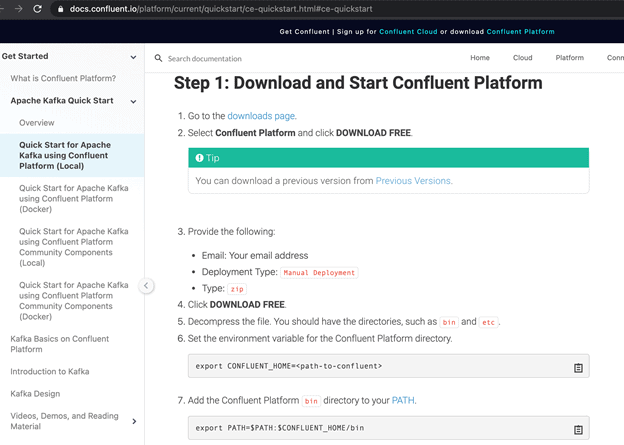Open the Home navigation tab
Screen dimensions: 624x445
(480, 58)
